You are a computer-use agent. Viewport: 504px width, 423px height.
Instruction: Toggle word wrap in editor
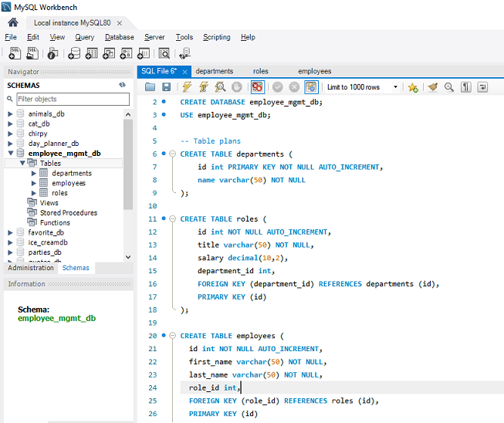[x=482, y=86]
